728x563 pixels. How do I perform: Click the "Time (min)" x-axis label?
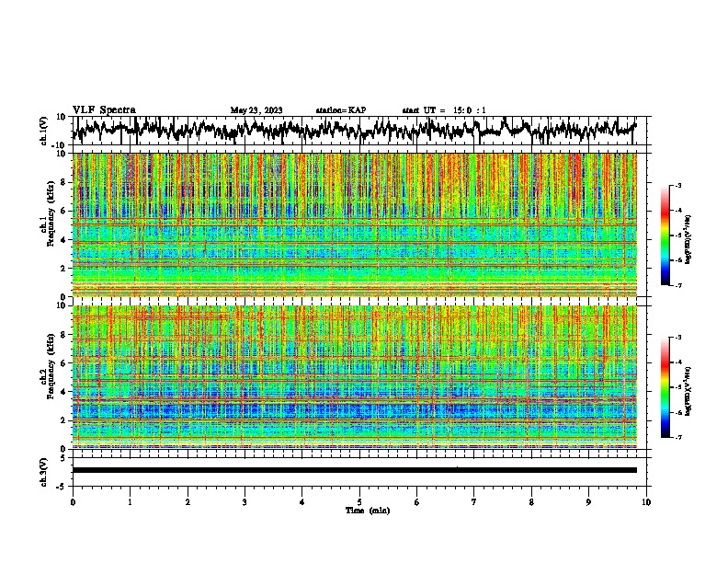368,511
